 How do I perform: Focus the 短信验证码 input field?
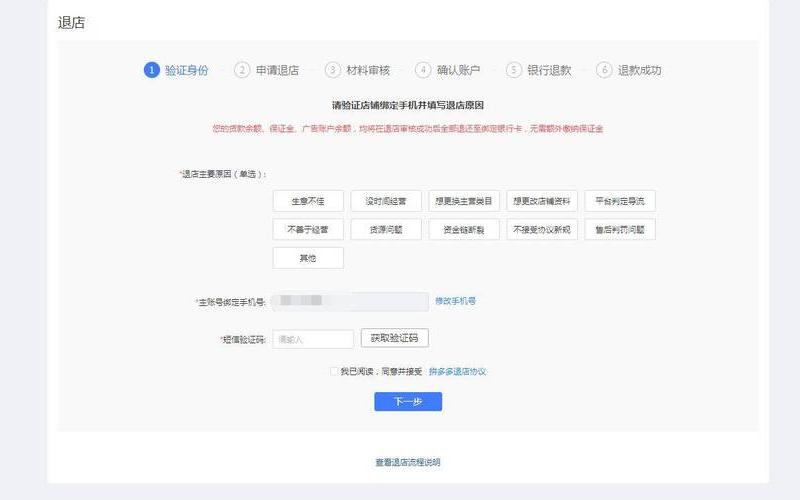click(x=313, y=339)
